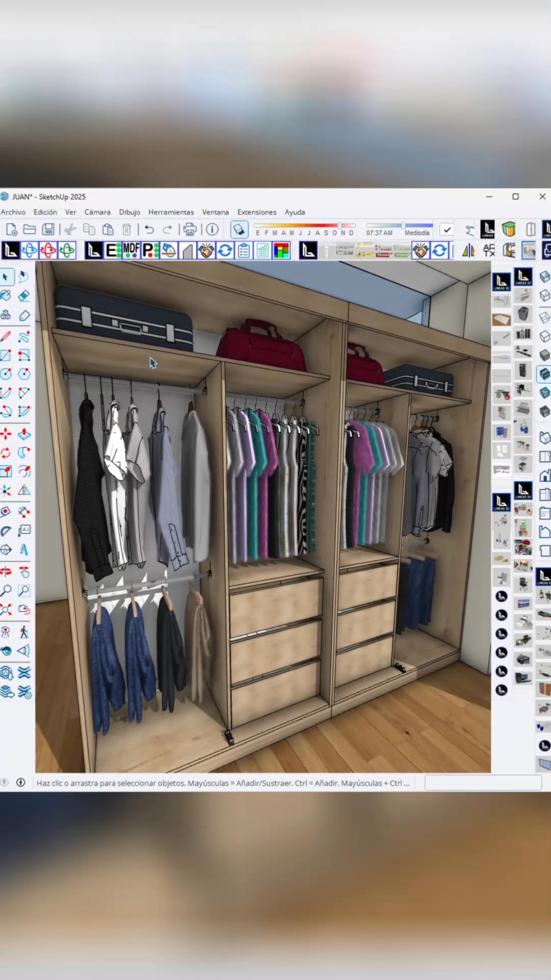551x980 pixels.
Task: Select the Paint Bucket tool
Action: coord(6,296)
